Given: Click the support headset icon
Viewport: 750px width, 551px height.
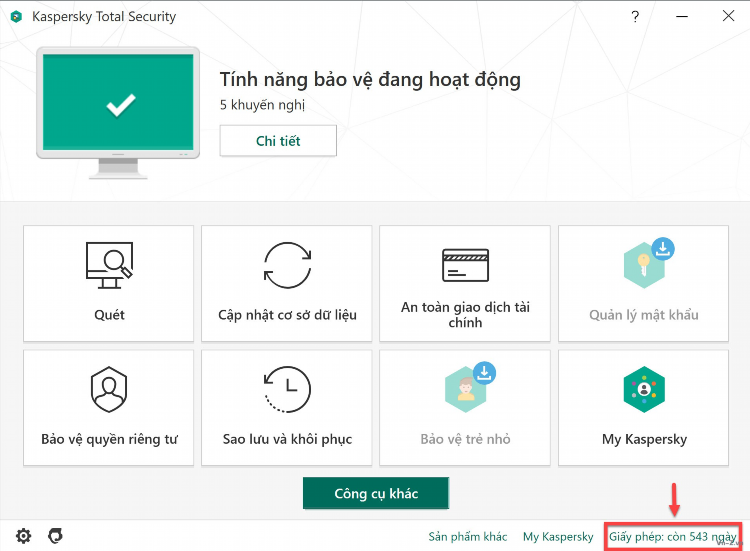Looking at the screenshot, I should coord(55,536).
